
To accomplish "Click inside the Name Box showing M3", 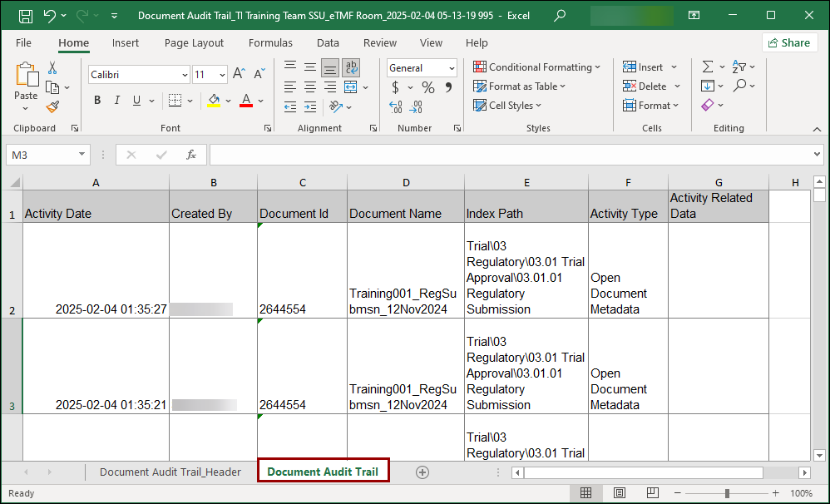I will coord(42,155).
